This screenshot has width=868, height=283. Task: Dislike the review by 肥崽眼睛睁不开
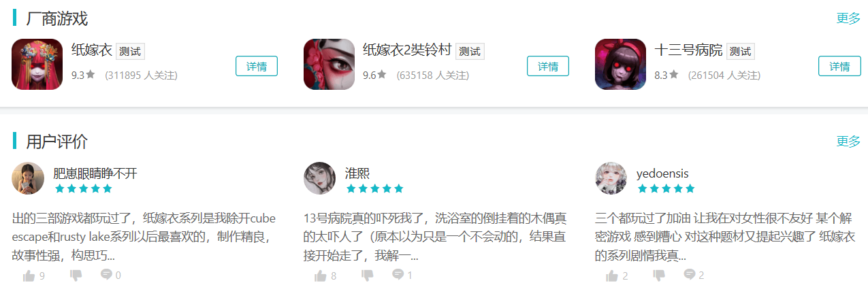point(76,276)
